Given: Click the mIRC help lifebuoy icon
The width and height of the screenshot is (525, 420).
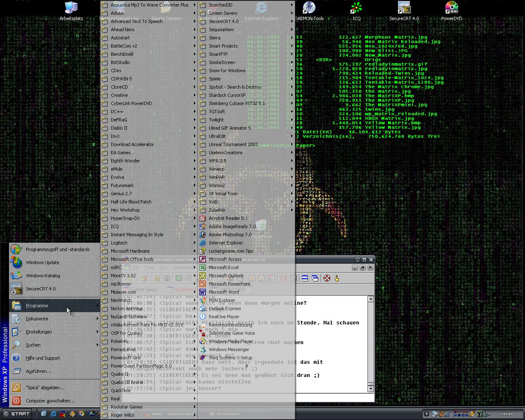Looking at the screenshot, I should [x=327, y=278].
